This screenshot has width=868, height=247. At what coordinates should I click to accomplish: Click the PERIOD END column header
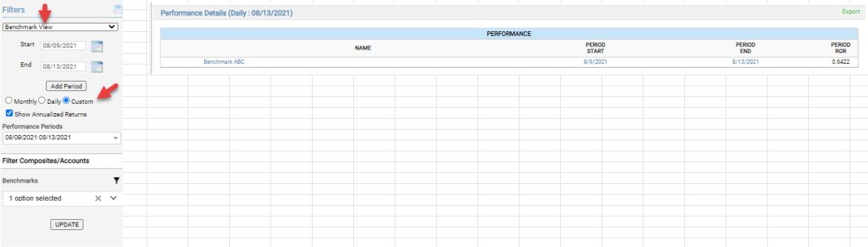(745, 47)
